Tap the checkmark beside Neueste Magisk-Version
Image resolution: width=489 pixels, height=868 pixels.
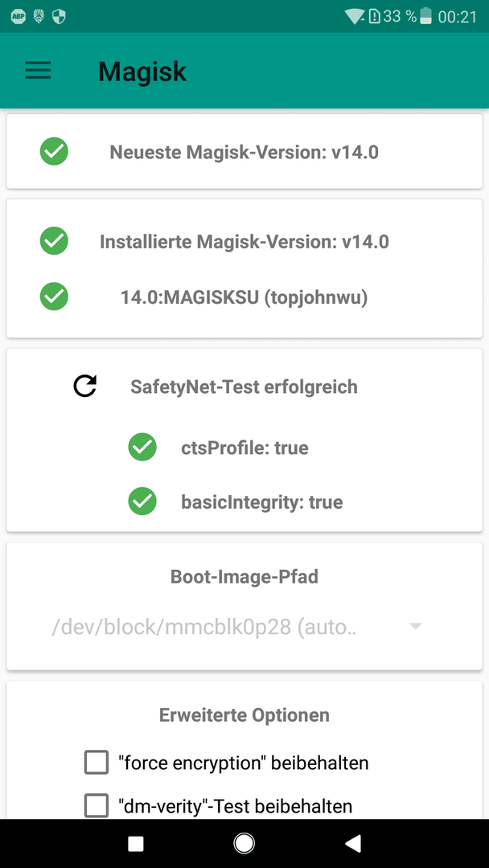tap(54, 152)
